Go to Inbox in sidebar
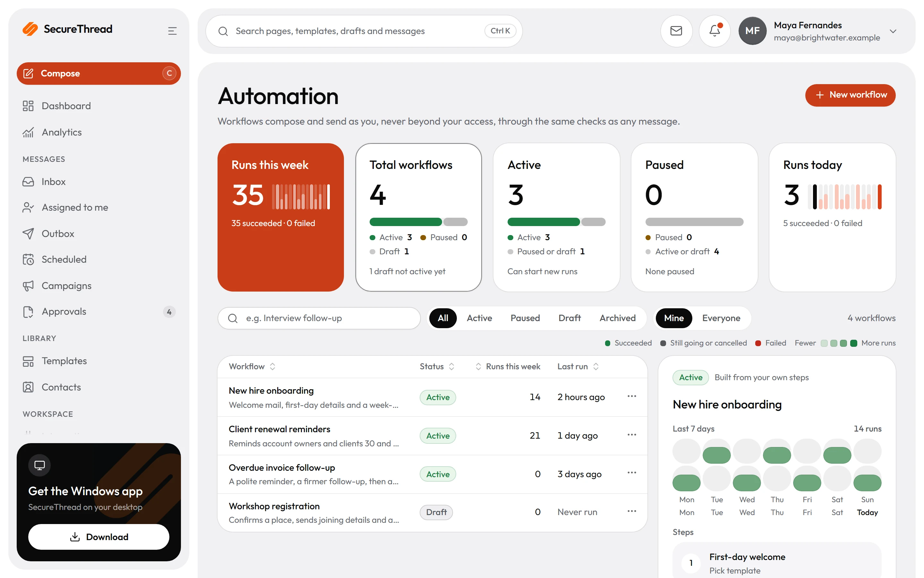The width and height of the screenshot is (924, 578). [x=98, y=181]
